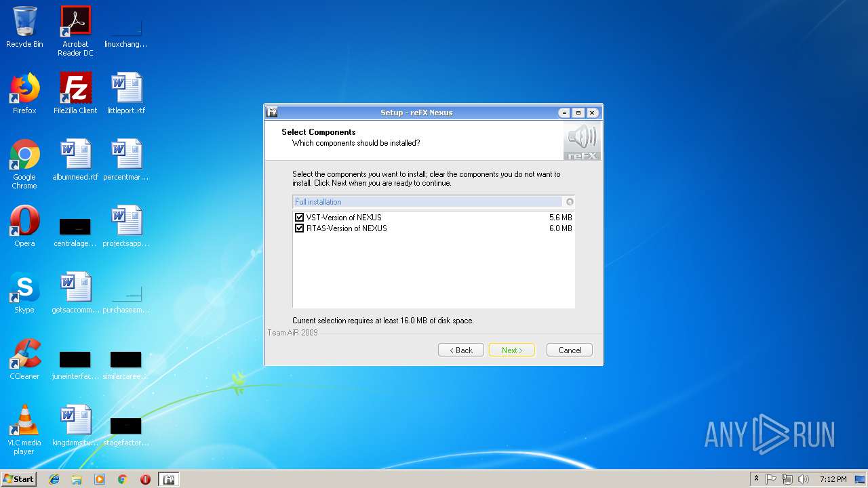Viewport: 868px width, 488px height.
Task: Open the Action Center flag icon
Action: point(771,479)
